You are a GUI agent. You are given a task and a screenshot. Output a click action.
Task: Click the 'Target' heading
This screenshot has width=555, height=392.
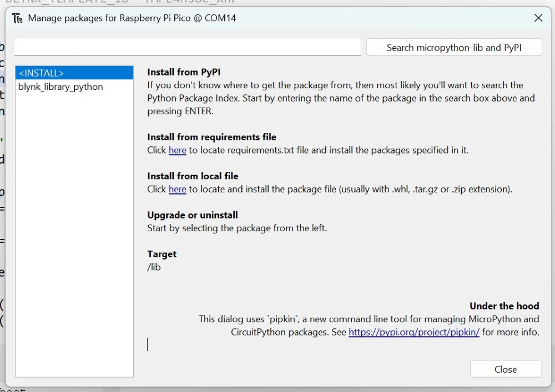pos(162,254)
